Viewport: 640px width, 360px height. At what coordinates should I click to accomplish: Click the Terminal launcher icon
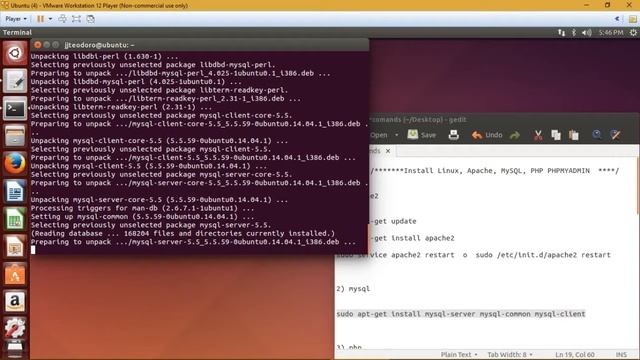point(15,109)
